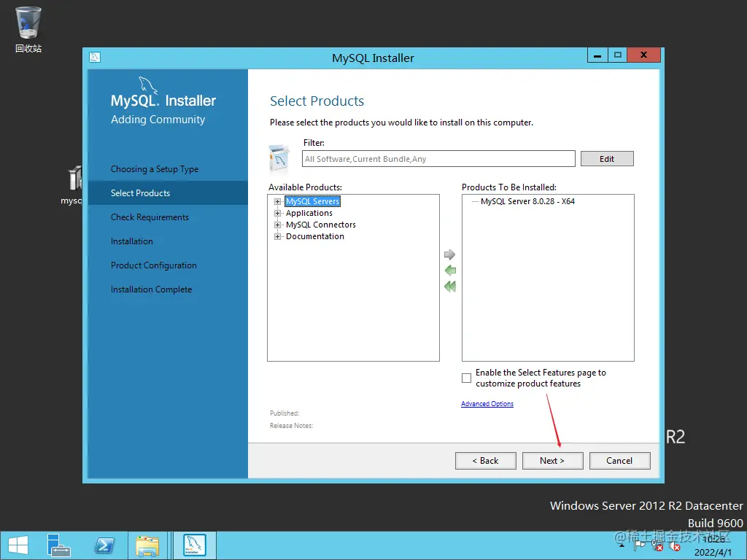
Task: Open the Recycle Bin desktop icon
Action: pos(28,29)
